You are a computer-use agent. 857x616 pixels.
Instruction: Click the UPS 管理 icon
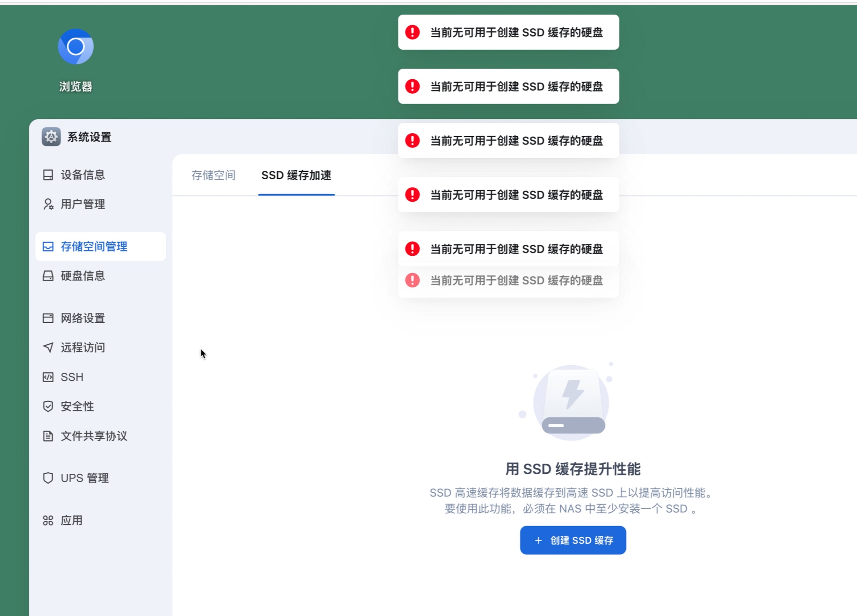48,478
